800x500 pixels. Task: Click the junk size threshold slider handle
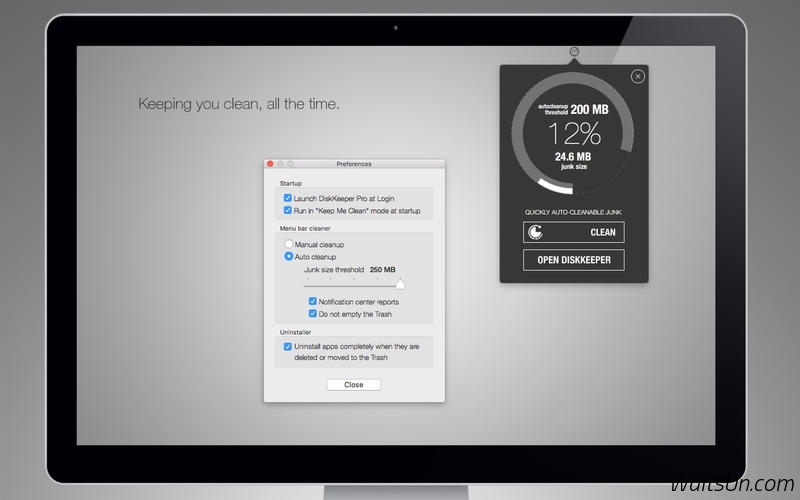(x=400, y=284)
